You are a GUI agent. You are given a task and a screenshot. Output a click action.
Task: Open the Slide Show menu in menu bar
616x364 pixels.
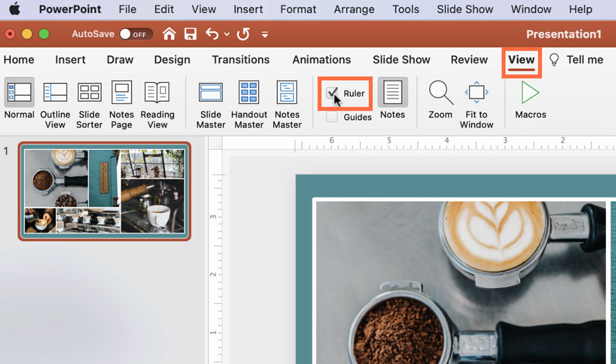[465, 9]
